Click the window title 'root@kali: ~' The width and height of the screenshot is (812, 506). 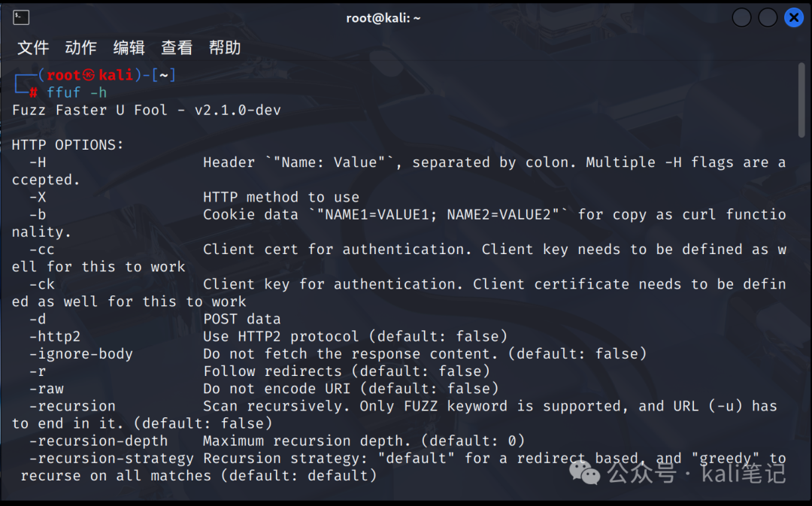coord(383,18)
